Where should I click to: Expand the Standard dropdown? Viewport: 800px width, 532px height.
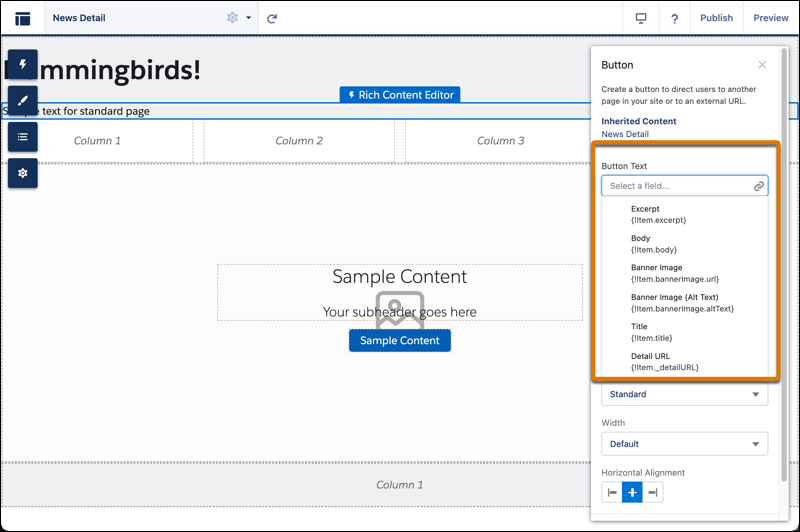(684, 394)
